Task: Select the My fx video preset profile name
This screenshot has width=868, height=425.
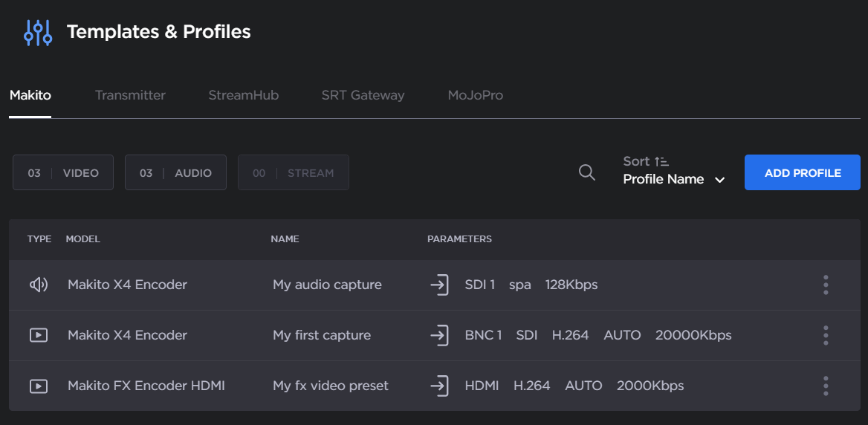Action: point(330,386)
